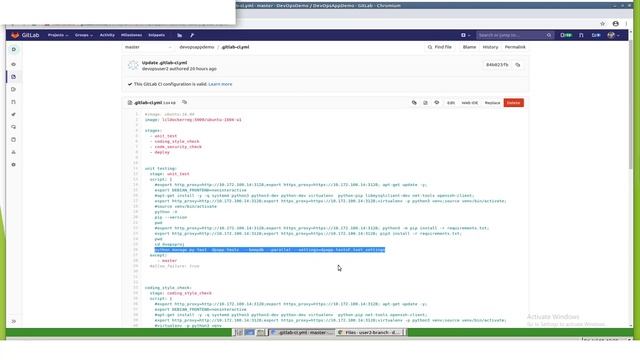Viewport: 640px width, 360px height.
Task: Open the issues counter icon in navbar
Action: 566,36
